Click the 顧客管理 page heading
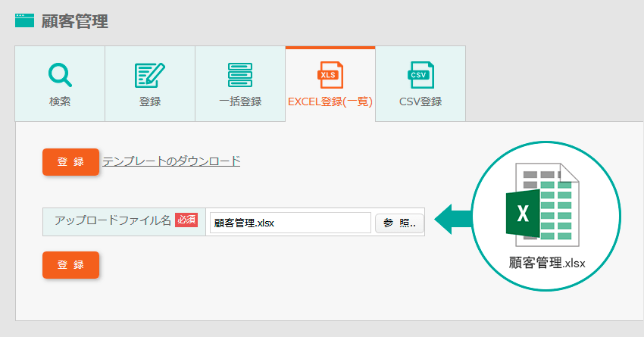Image resolution: width=644 pixels, height=337 pixels. tap(75, 21)
